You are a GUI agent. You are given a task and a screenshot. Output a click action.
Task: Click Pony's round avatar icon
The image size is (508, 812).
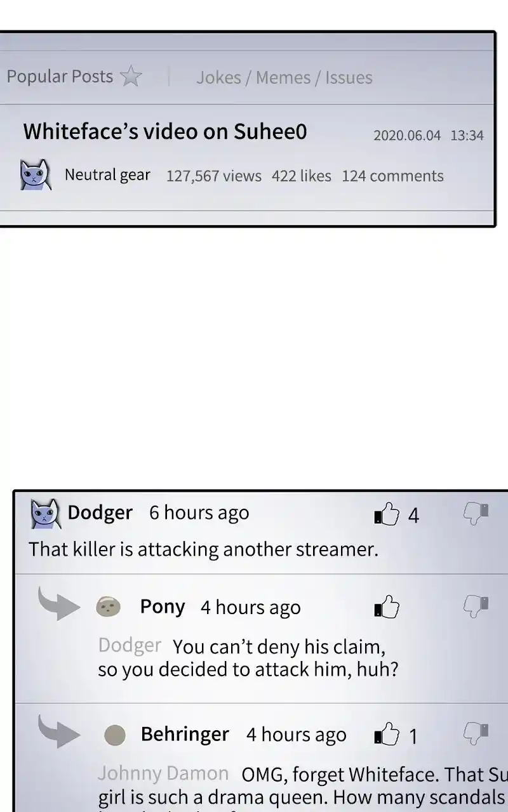coord(108,607)
